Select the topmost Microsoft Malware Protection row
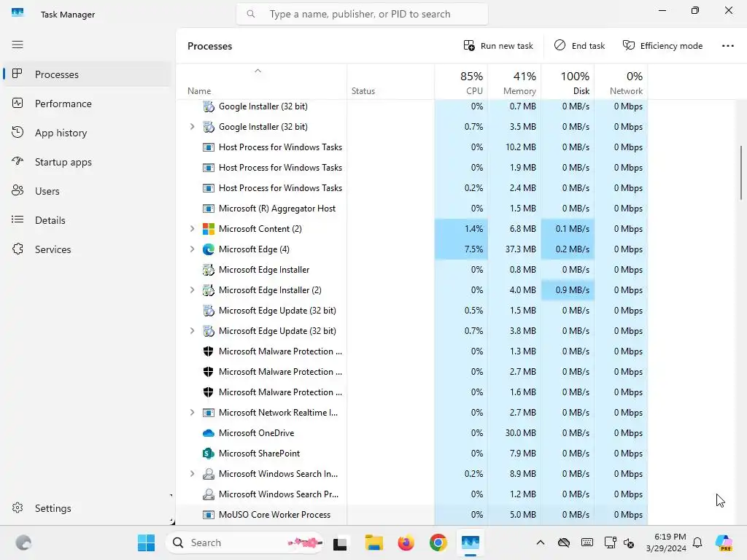 pos(411,351)
